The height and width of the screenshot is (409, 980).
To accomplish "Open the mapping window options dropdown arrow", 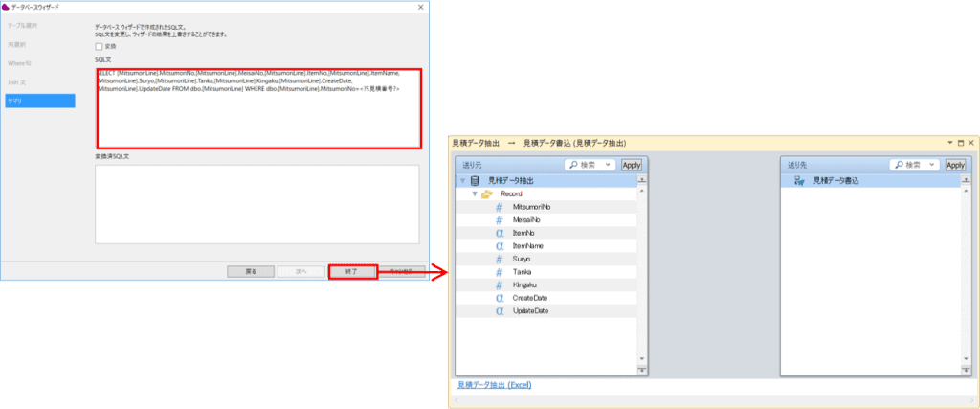I will click(948, 143).
